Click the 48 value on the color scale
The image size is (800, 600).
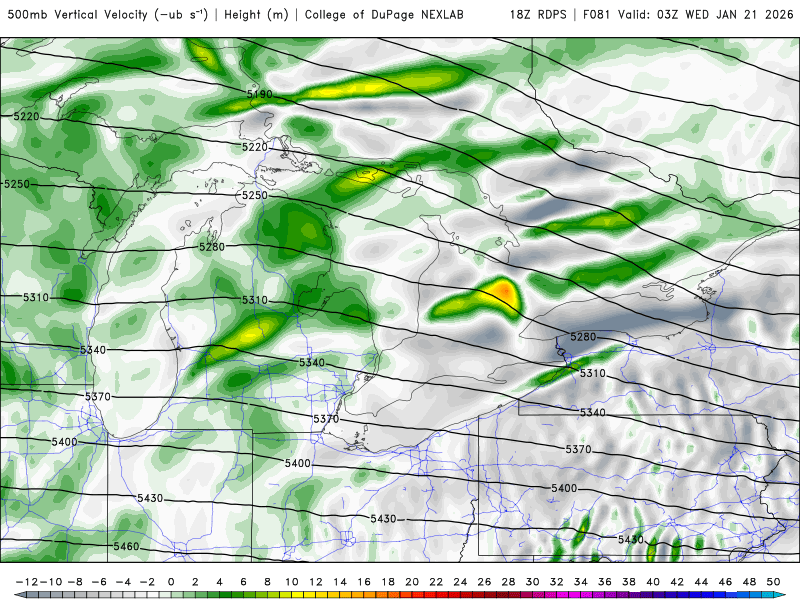749,582
